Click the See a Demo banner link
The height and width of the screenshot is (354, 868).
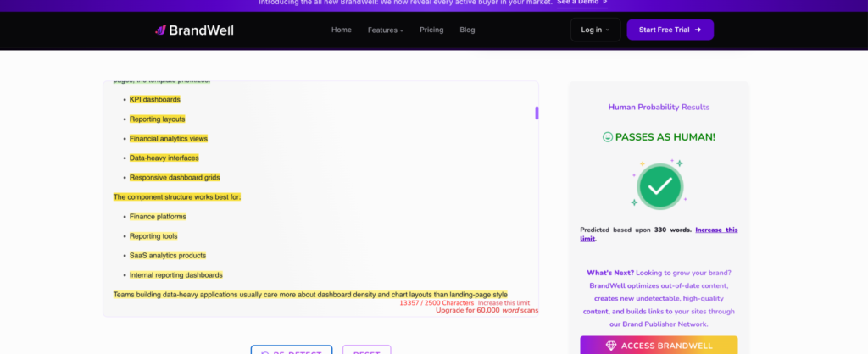pyautogui.click(x=581, y=3)
